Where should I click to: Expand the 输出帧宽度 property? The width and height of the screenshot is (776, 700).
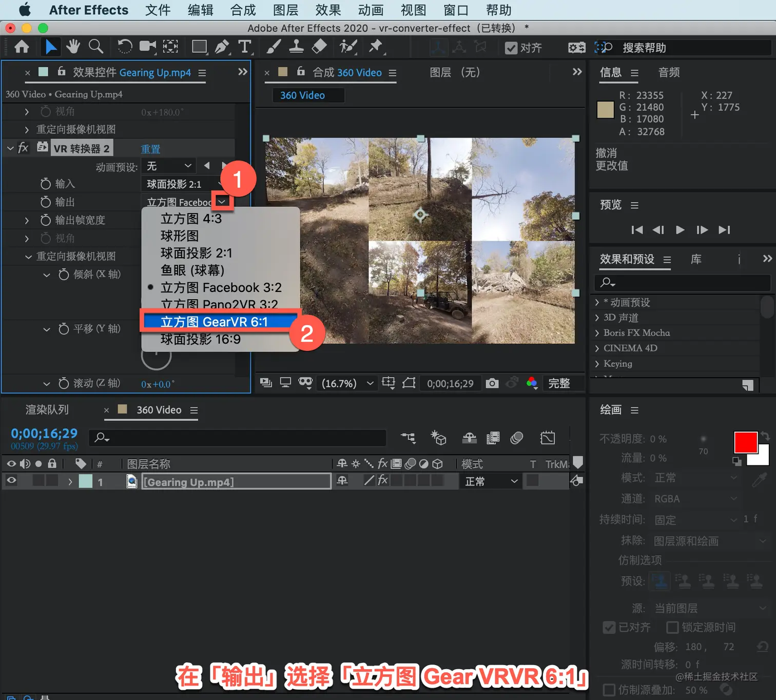(27, 221)
